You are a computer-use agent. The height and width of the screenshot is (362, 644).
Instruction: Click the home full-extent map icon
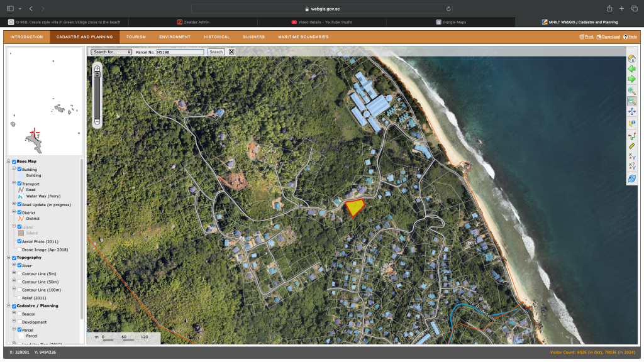coord(631,58)
